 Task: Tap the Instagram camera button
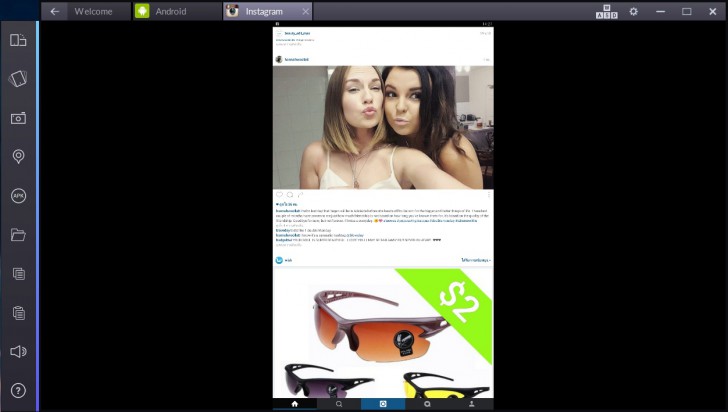point(383,404)
